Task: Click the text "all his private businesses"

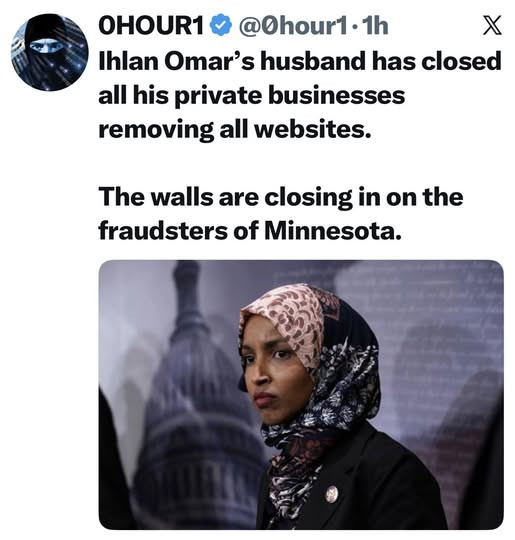Action: pos(251,95)
